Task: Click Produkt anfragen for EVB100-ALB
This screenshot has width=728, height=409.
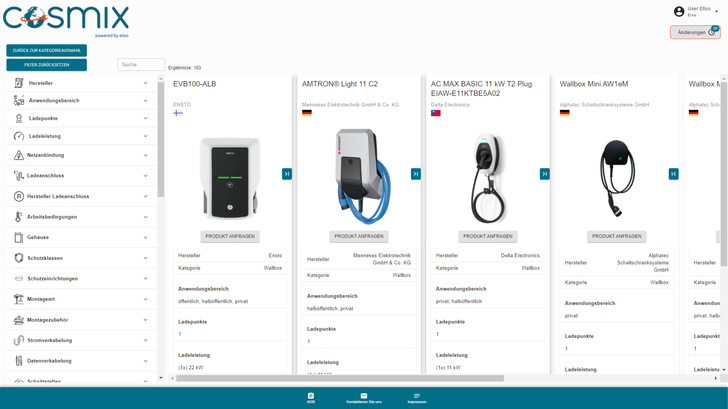Action: tap(230, 236)
